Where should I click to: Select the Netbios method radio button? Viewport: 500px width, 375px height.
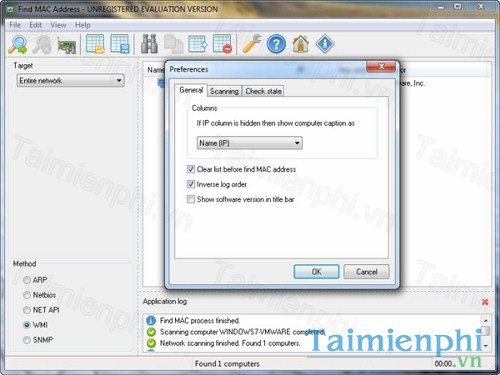(x=27, y=295)
